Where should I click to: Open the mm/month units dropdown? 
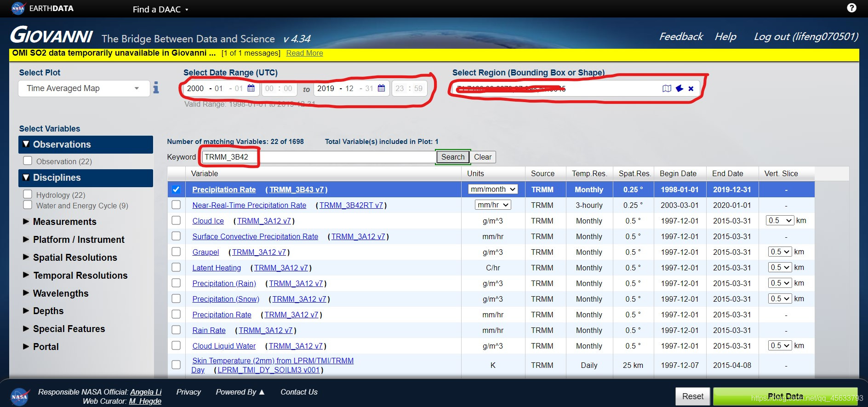493,189
